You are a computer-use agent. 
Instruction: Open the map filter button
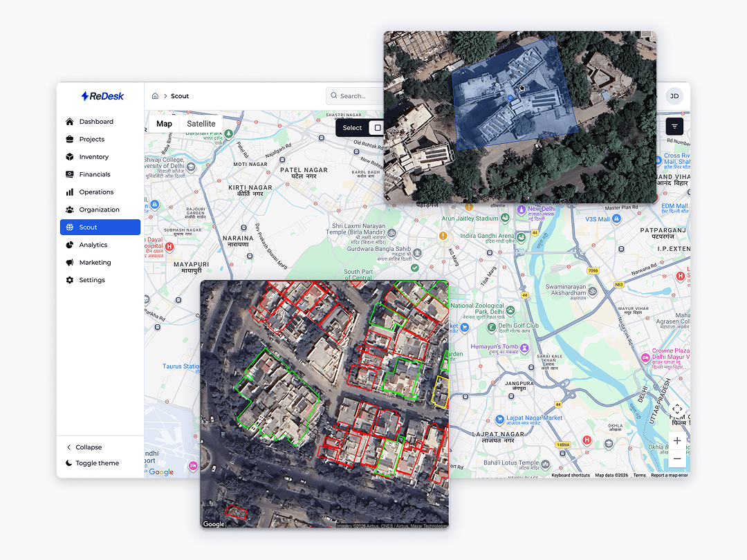(674, 127)
